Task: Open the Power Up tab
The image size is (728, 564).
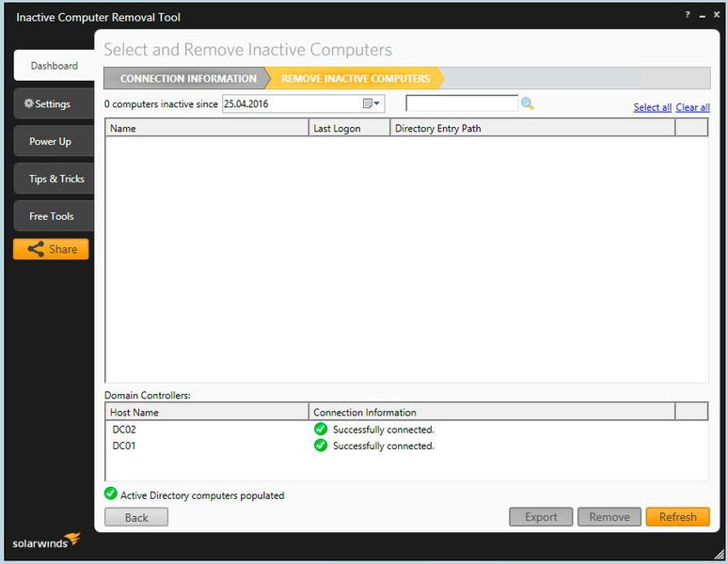Action: coord(54,141)
